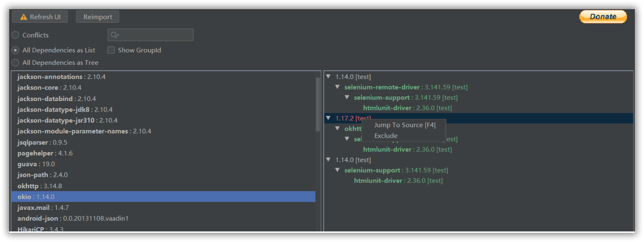Select jackson-databind : 2.10.4 entry

coord(164,98)
